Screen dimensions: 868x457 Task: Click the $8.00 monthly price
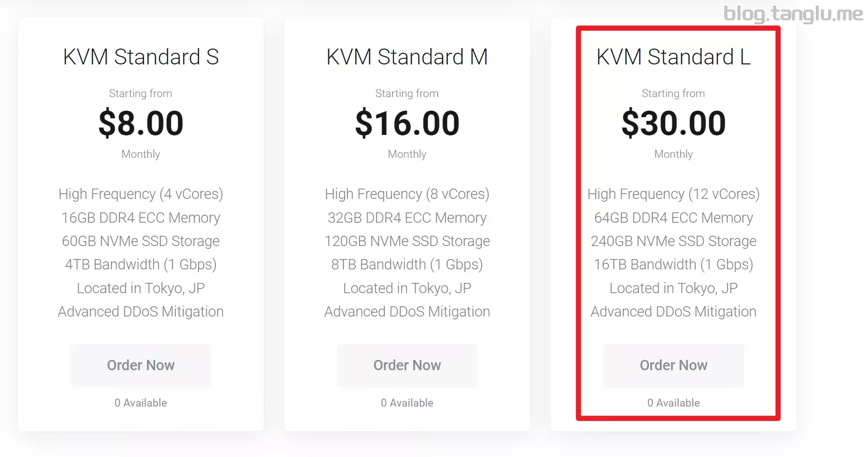141,123
